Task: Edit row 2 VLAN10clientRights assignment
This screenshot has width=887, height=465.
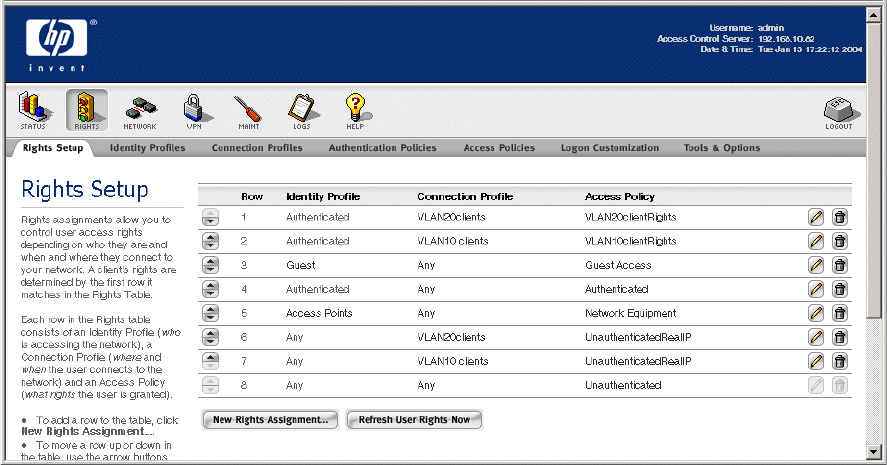Action: click(816, 241)
